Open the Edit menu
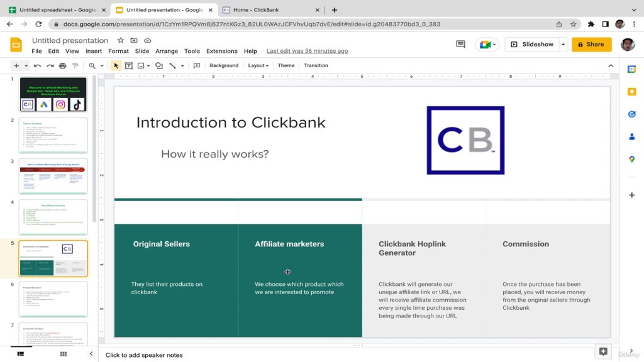 point(53,51)
